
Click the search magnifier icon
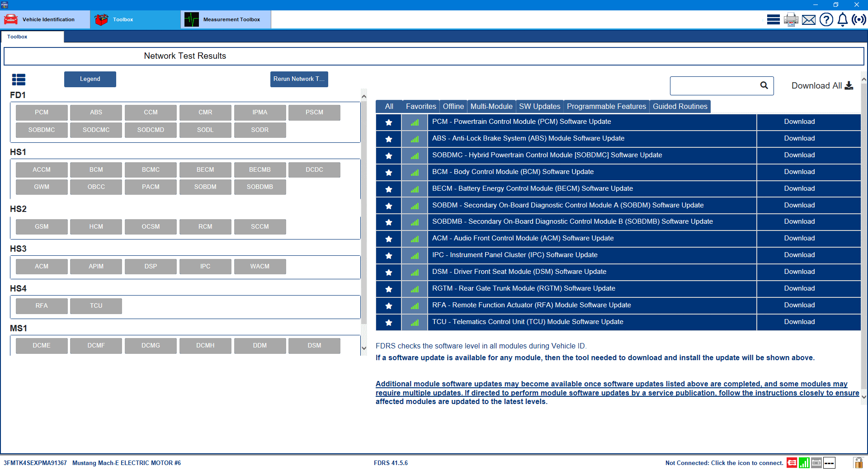[764, 85]
